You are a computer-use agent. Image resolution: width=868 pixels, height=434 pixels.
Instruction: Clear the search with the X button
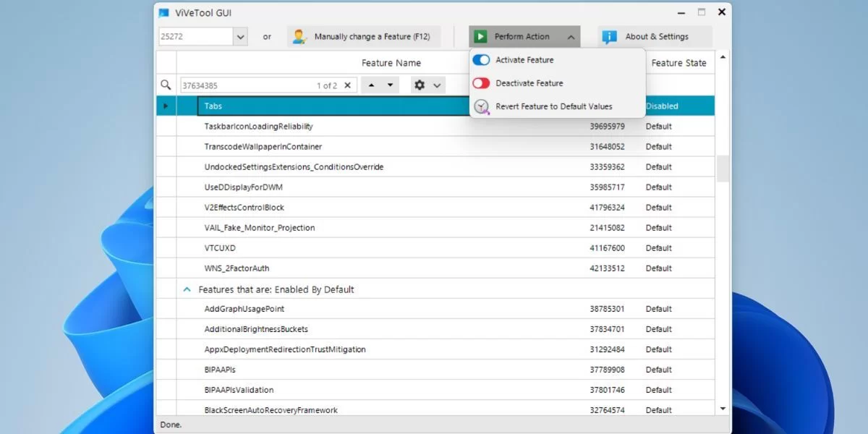point(348,85)
